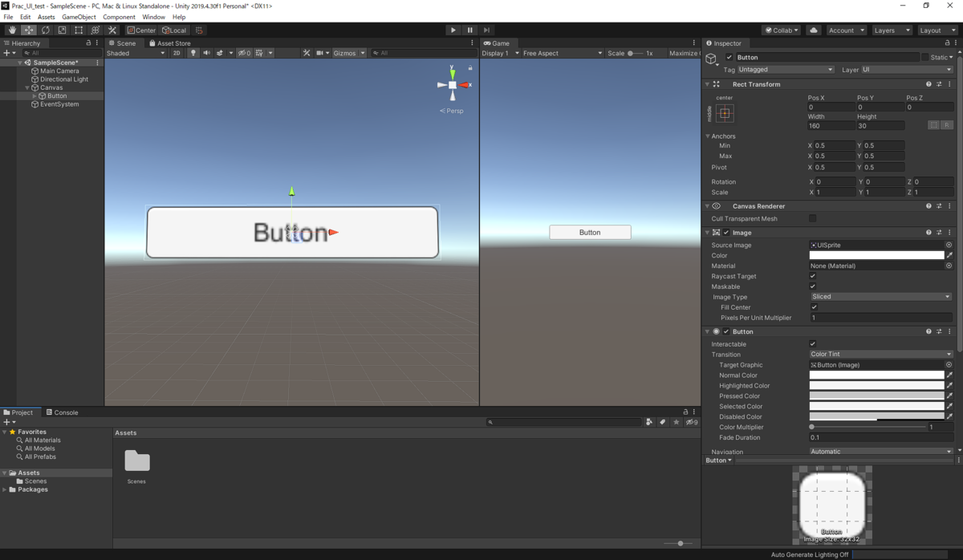Image resolution: width=963 pixels, height=560 pixels.
Task: Click the orientation gizmo in Scene view
Action: click(453, 84)
